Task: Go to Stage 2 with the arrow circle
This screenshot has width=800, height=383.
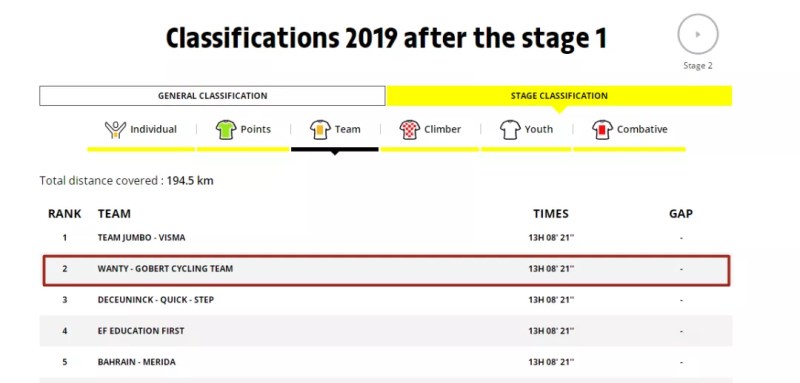Action: [x=698, y=34]
